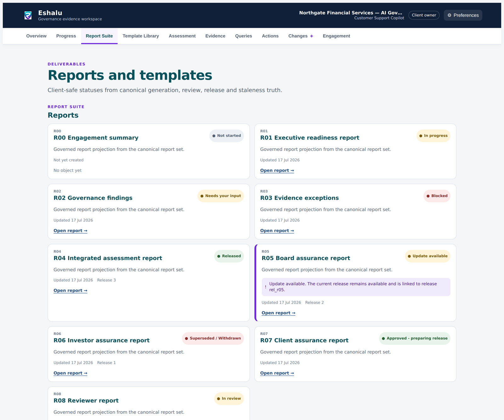Click the Release 2 label
504x420 pixels.
(314, 302)
